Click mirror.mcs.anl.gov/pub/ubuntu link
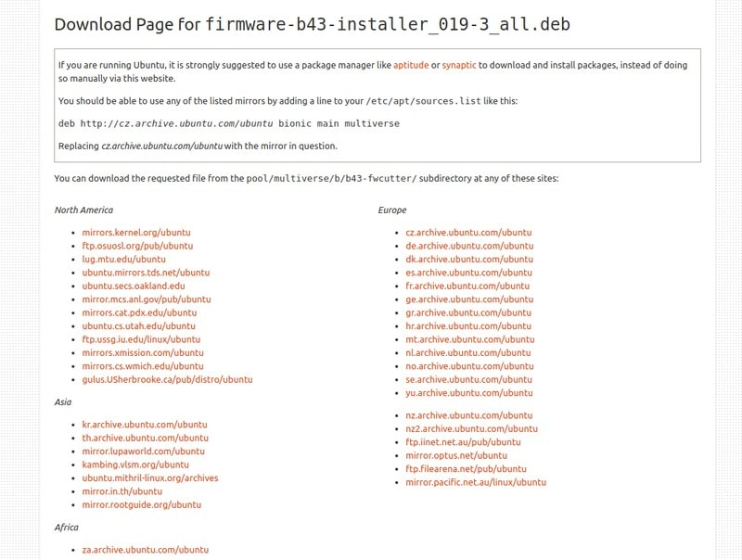 click(147, 299)
